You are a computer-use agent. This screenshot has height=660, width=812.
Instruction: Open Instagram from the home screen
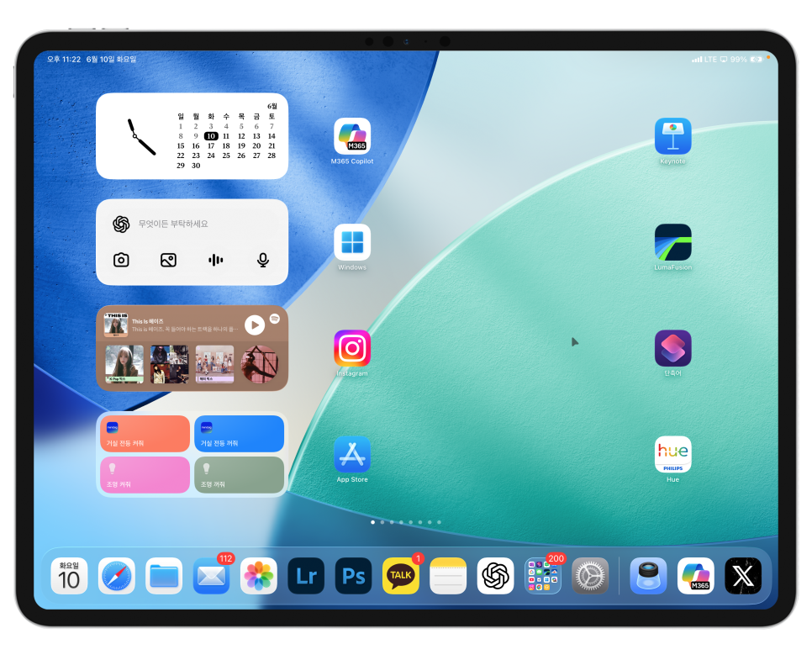pos(352,348)
